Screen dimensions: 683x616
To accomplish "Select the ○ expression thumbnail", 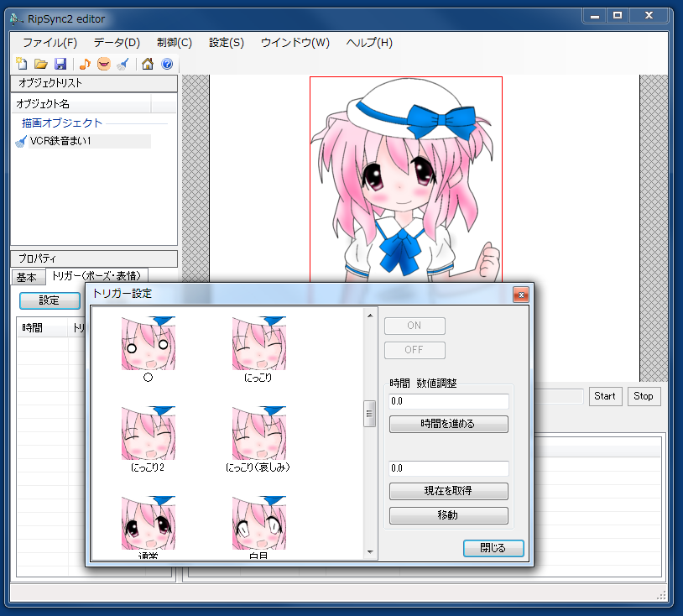I will [149, 343].
